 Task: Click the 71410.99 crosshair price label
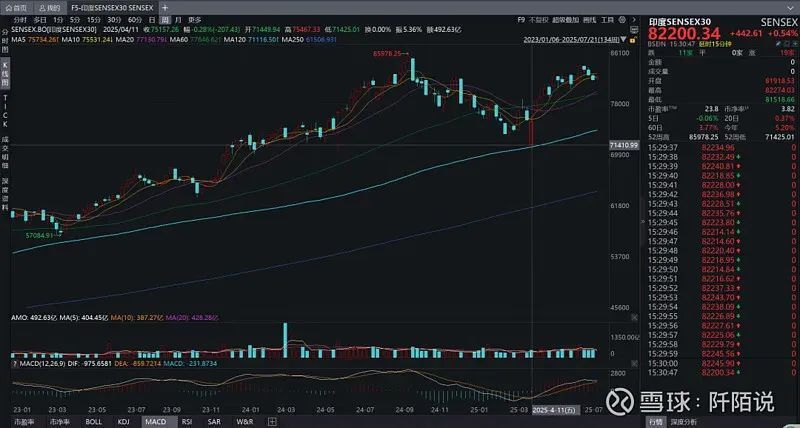coord(624,145)
